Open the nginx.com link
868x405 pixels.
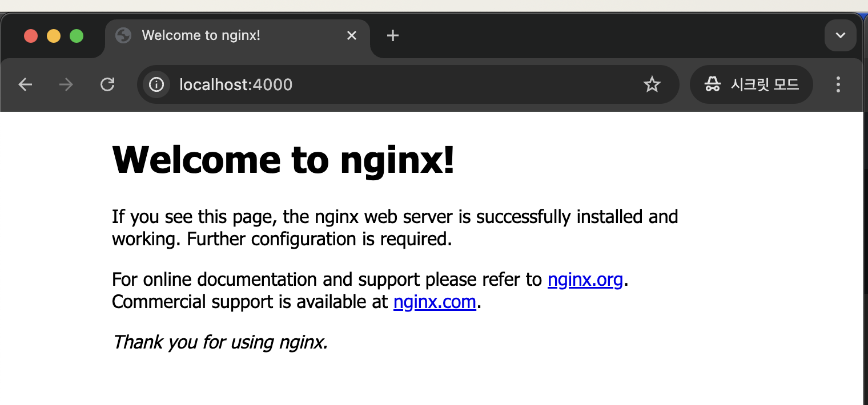click(435, 302)
